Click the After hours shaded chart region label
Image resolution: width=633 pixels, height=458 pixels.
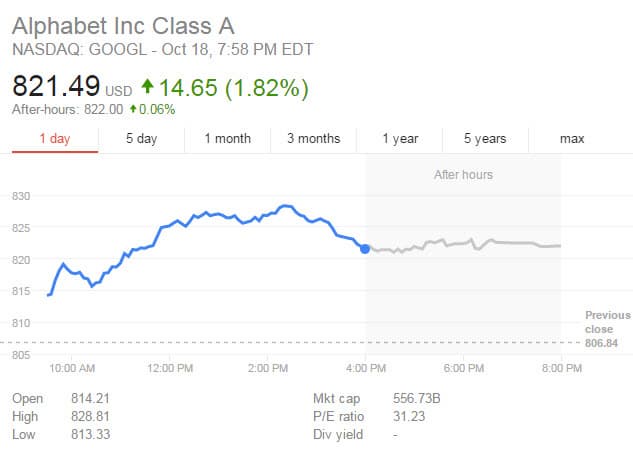tap(463, 175)
